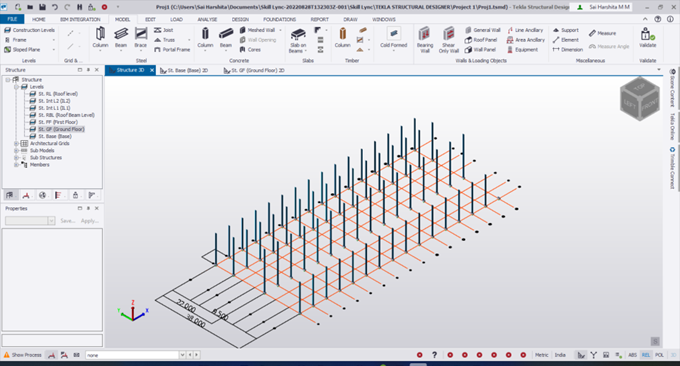Click the Undo icon in title bar
680x366 pixels.
[55, 7]
